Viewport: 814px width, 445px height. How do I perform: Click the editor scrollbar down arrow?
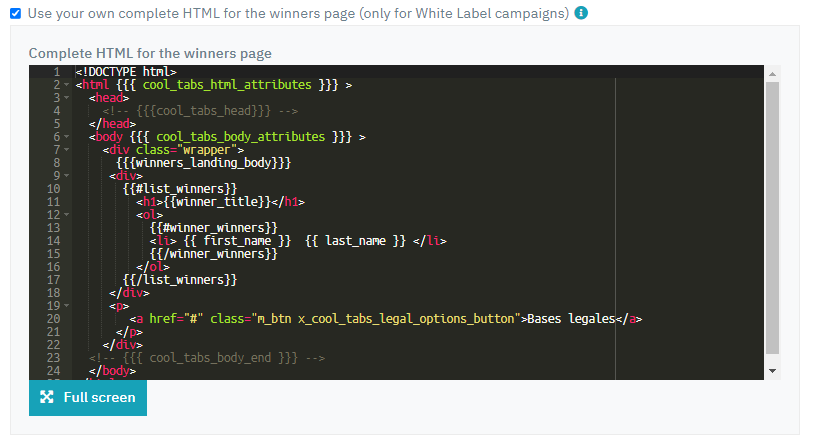771,371
